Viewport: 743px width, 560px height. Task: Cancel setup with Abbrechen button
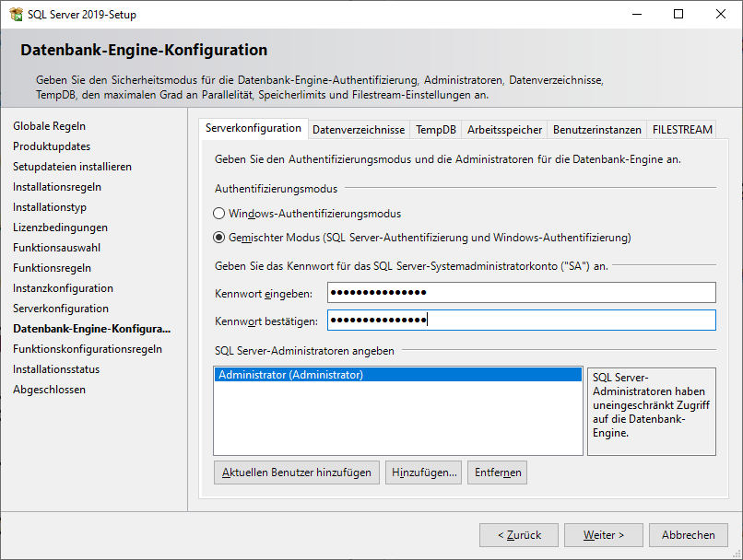689,535
